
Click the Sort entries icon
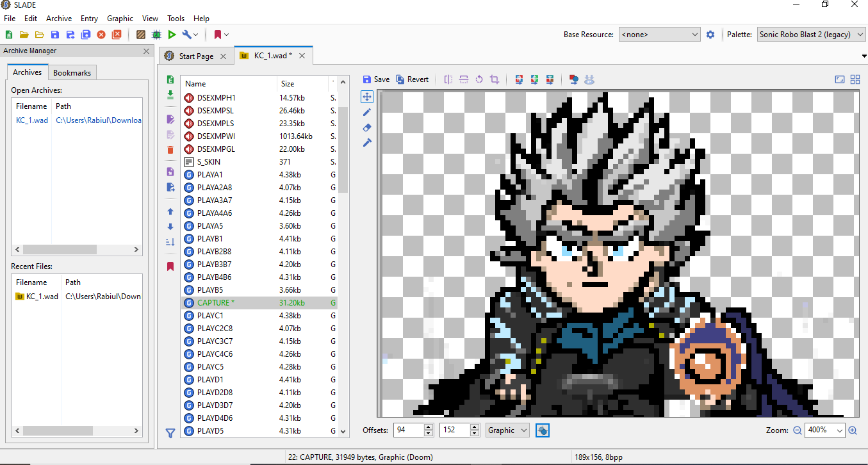point(170,242)
